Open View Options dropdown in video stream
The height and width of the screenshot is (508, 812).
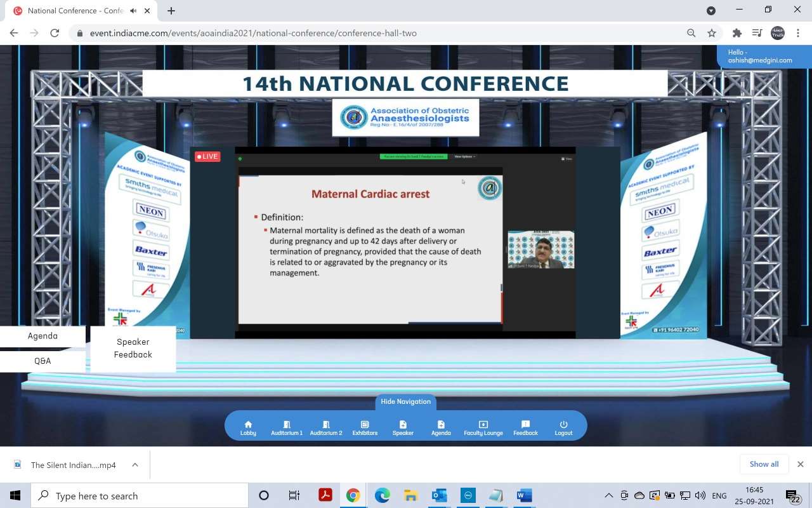[x=464, y=156]
